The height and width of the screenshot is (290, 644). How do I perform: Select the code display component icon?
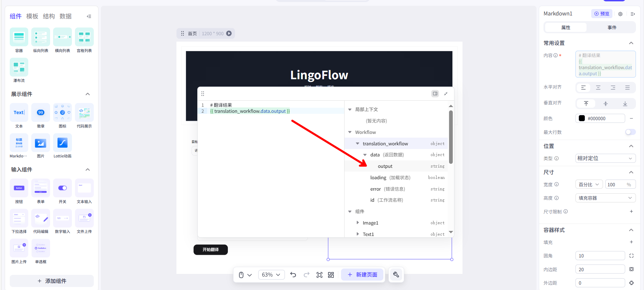[x=84, y=113]
